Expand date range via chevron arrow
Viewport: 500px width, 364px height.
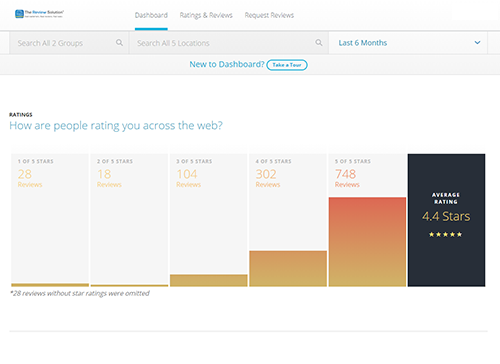[477, 43]
